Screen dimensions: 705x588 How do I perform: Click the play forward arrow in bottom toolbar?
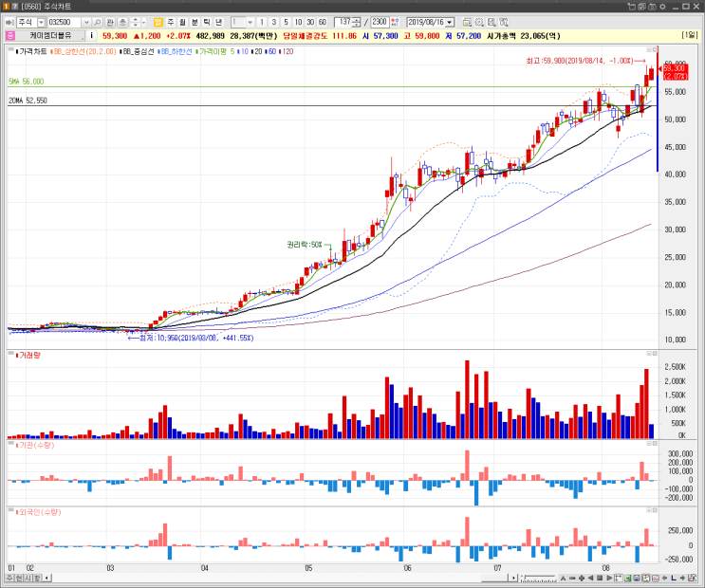[x=609, y=579]
